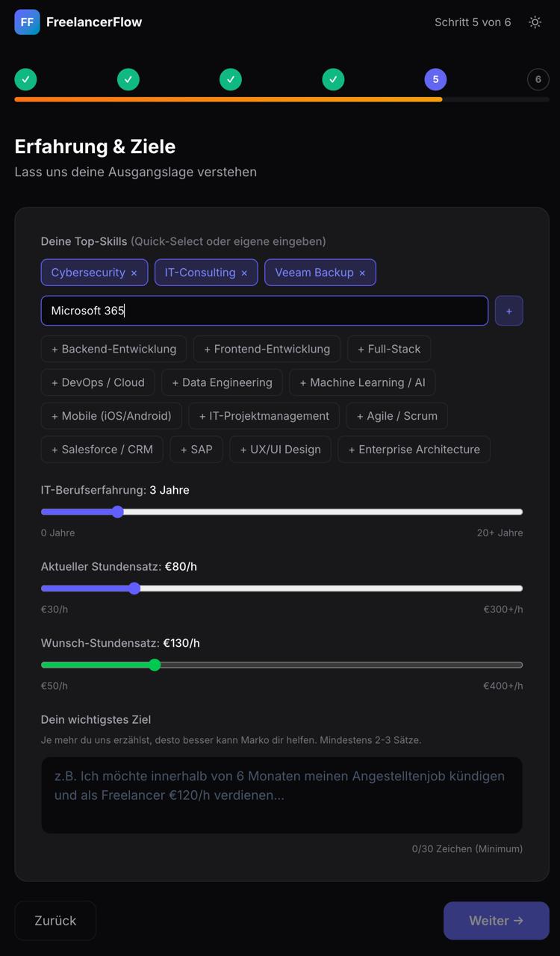Click the Zurück button
This screenshot has height=956, width=560.
click(55, 921)
